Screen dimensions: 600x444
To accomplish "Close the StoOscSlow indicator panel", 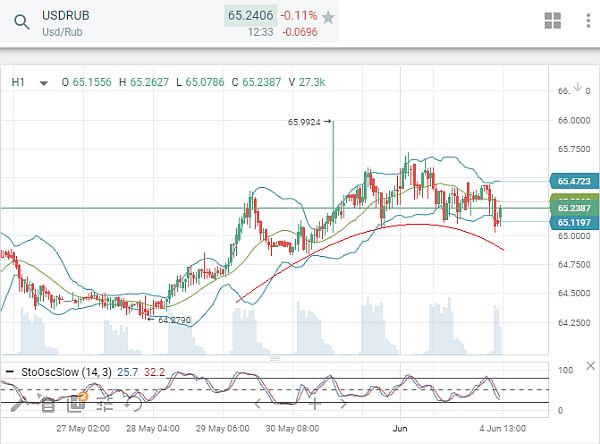I will point(590,366).
